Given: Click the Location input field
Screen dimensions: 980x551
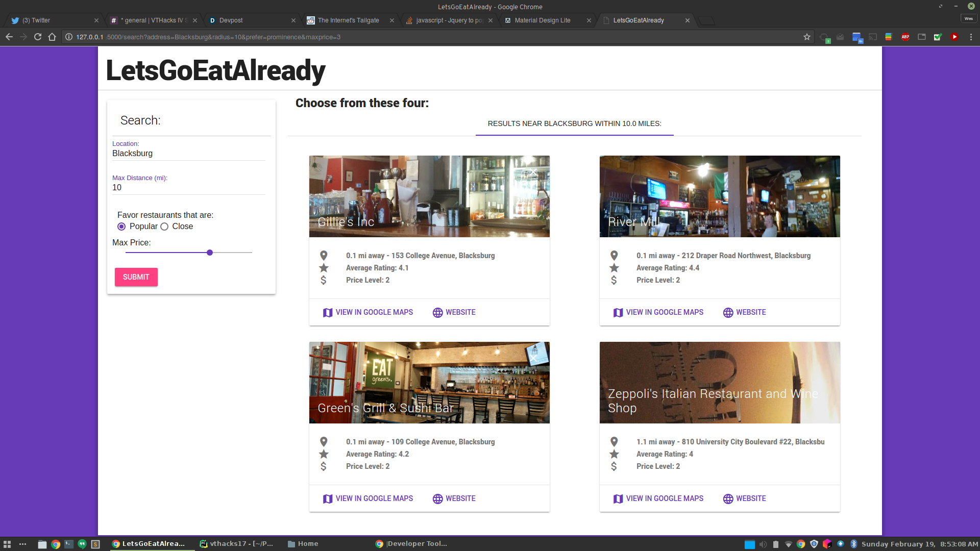Looking at the screenshot, I should 188,154.
